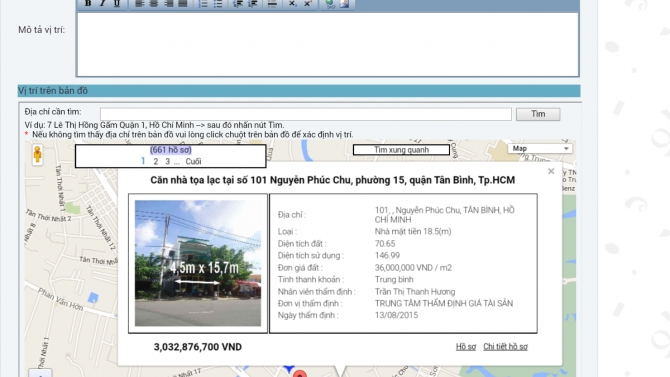670x377 pixels.
Task: Go to results page 2
Action: pyautogui.click(x=156, y=162)
